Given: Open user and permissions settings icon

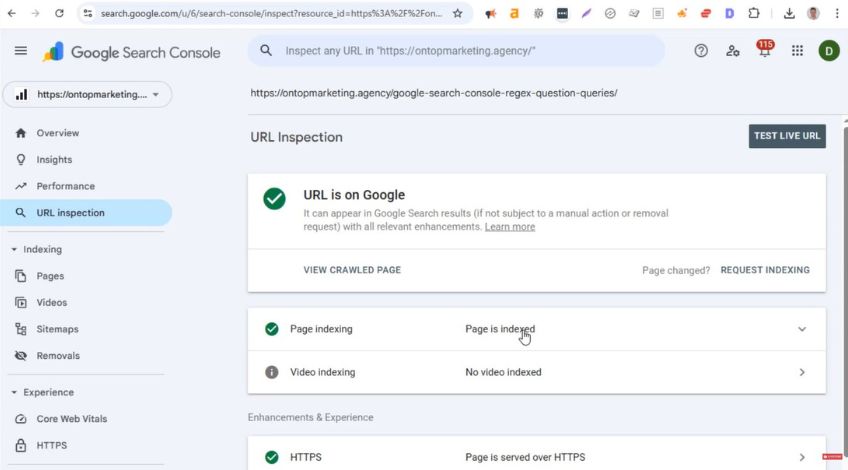Looking at the screenshot, I should [733, 51].
